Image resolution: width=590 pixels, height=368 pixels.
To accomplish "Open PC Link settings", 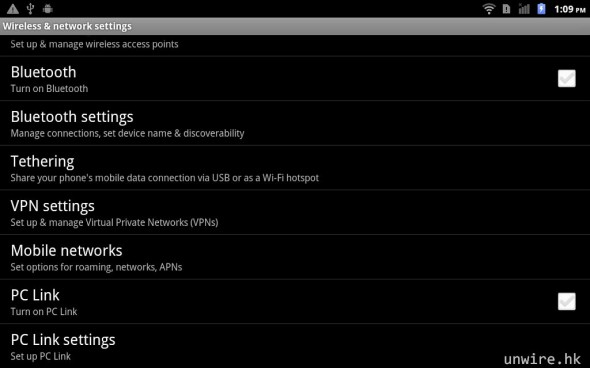I will tap(295, 346).
